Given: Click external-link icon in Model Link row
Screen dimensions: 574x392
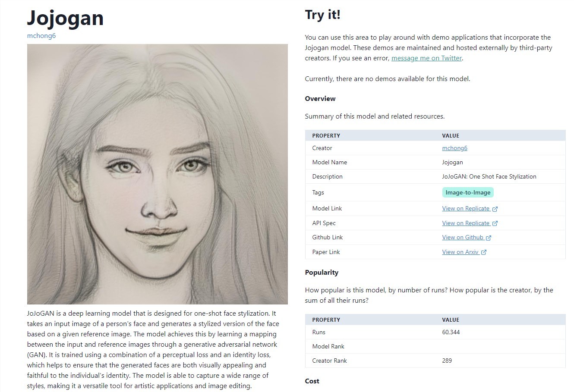Looking at the screenshot, I should (495, 209).
